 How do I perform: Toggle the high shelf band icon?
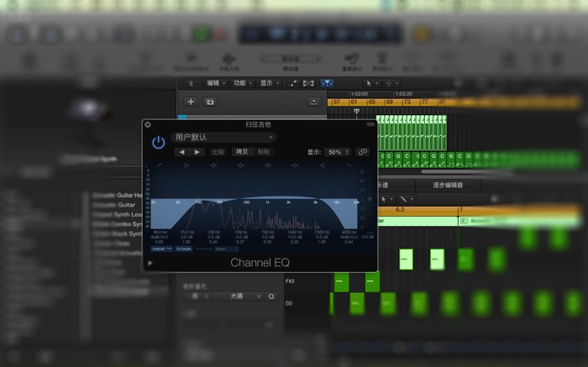click(322, 165)
